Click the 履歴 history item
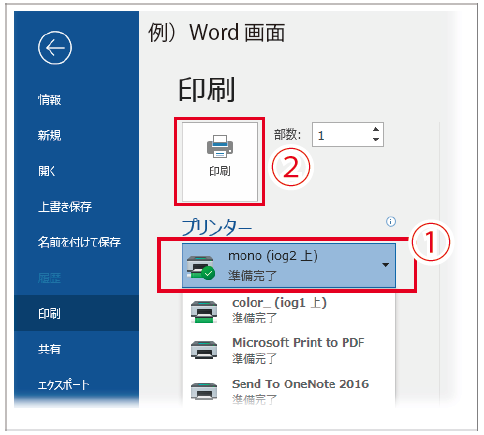This screenshot has height=435, width=484. click(49, 278)
